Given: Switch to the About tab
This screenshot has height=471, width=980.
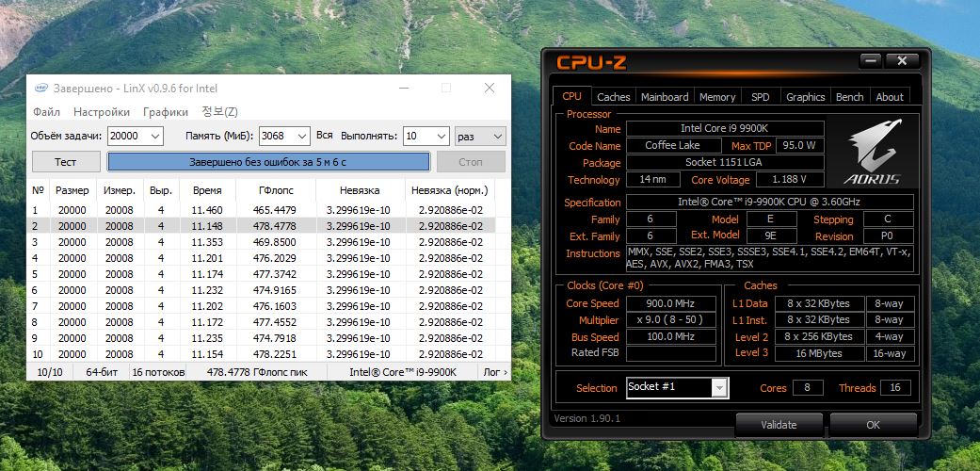Looking at the screenshot, I should [890, 97].
